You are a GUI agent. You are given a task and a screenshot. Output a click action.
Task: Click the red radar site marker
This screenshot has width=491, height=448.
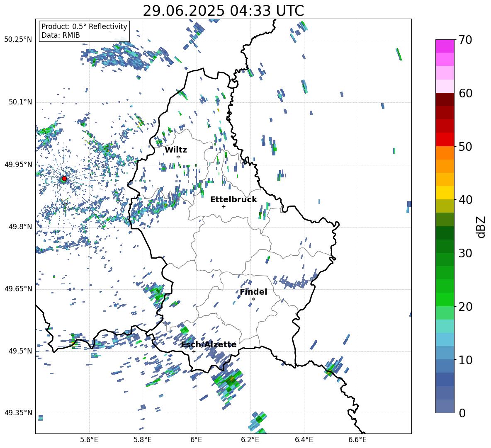pyautogui.click(x=64, y=178)
